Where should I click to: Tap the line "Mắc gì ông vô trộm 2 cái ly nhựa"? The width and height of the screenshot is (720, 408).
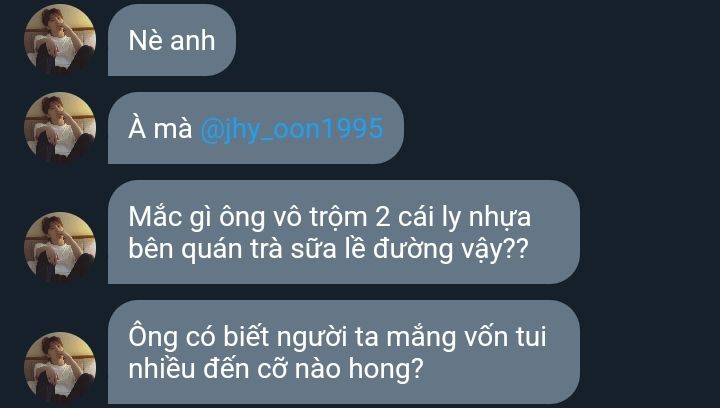[330, 218]
